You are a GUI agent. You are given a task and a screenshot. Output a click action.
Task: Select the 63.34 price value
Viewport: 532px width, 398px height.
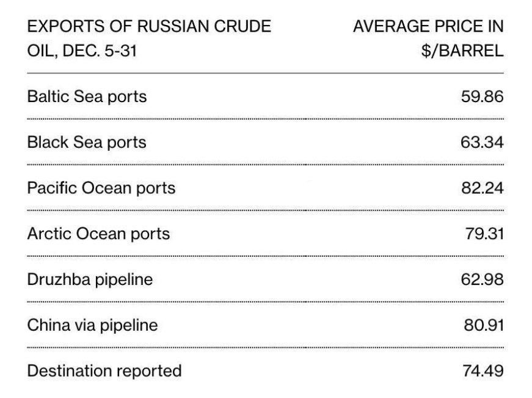(482, 142)
